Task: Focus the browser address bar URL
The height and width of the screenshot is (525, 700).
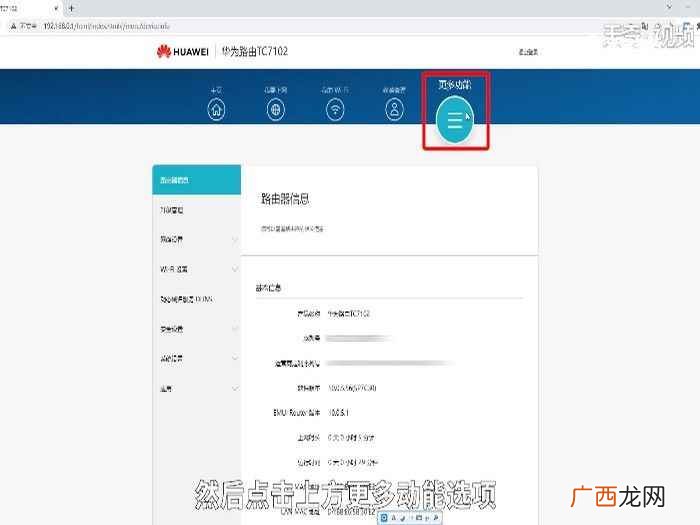Action: (106, 26)
